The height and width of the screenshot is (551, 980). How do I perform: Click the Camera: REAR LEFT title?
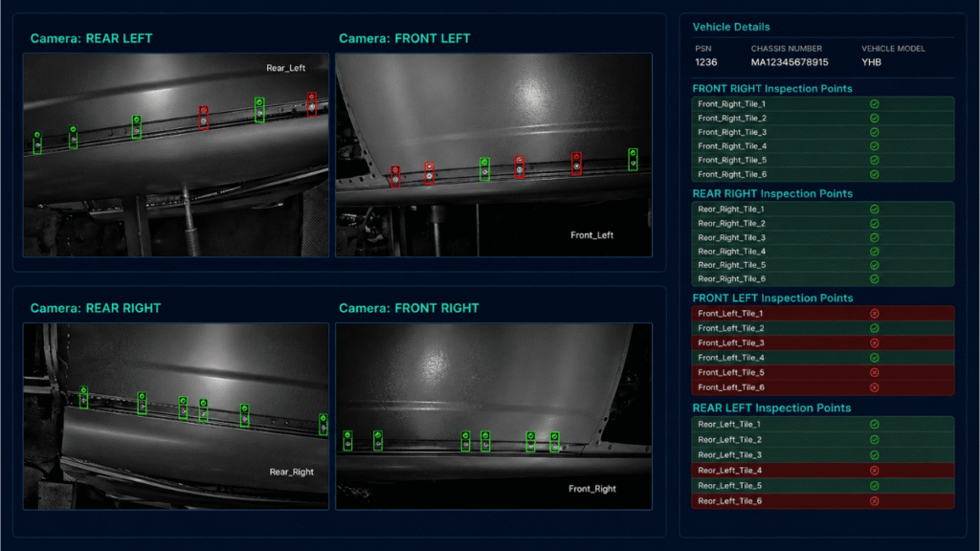(x=91, y=38)
